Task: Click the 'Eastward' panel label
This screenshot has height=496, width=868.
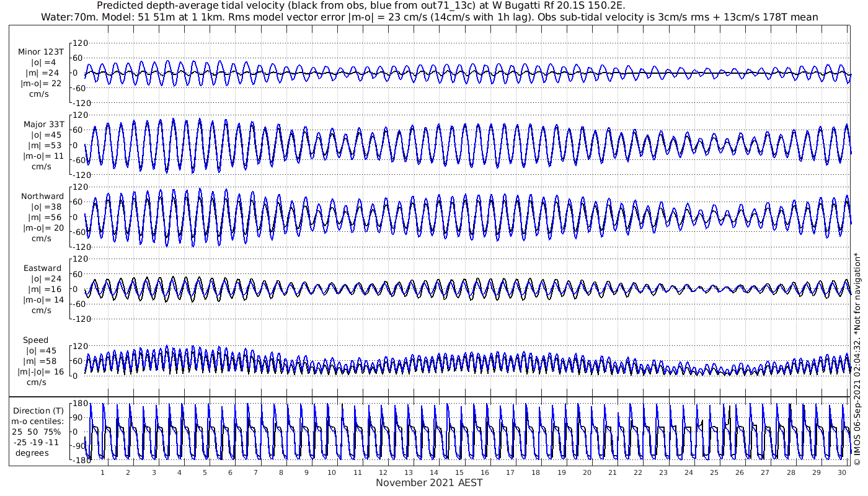Action: click(x=42, y=268)
